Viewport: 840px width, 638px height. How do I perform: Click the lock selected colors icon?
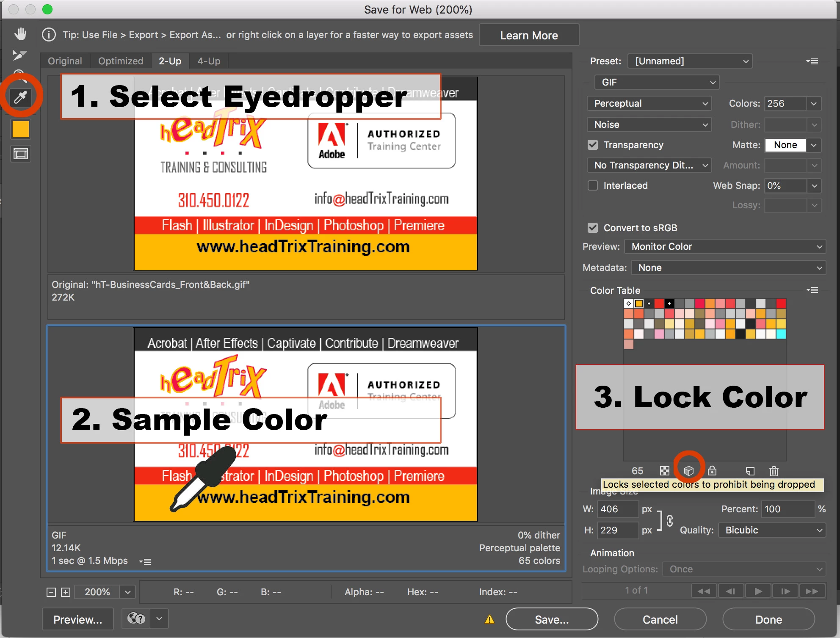pos(712,471)
